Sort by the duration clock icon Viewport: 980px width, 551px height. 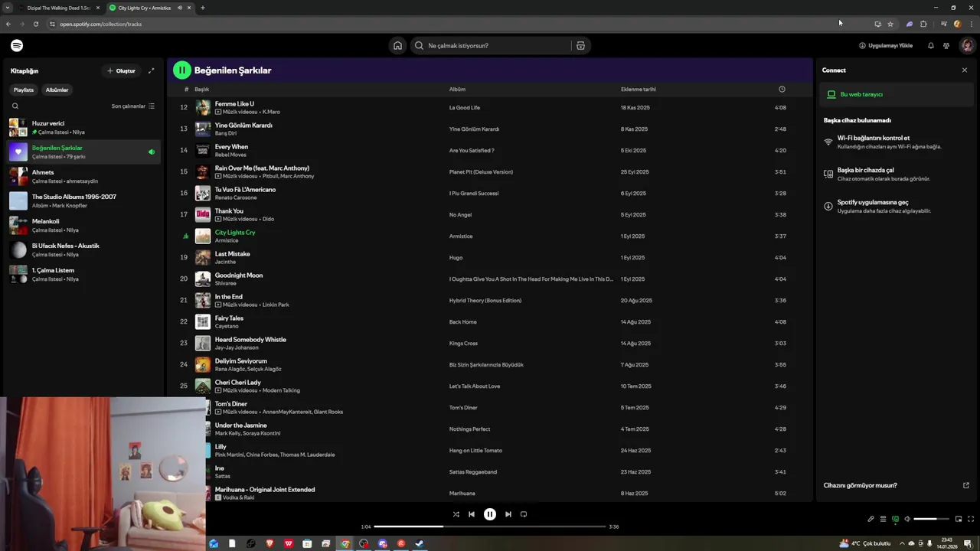(782, 90)
